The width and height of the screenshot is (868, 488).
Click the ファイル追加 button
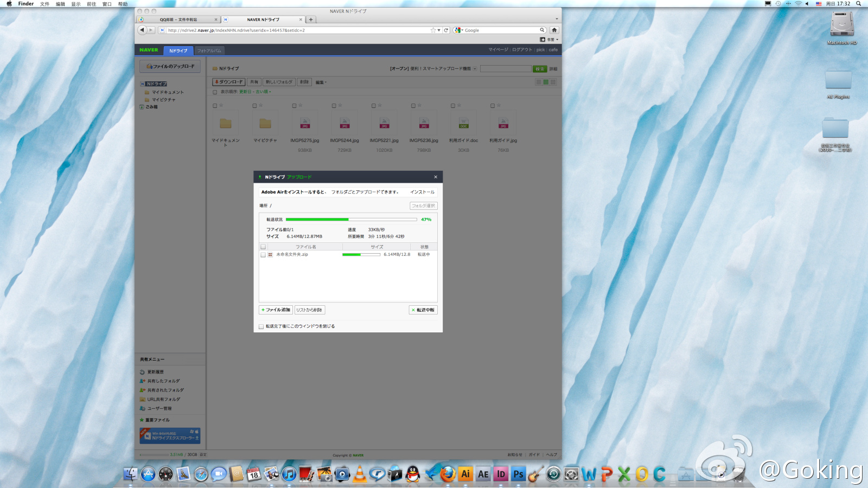pos(276,310)
